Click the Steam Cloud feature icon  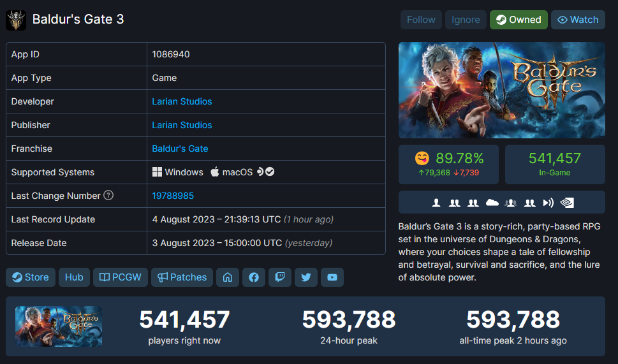pos(492,203)
